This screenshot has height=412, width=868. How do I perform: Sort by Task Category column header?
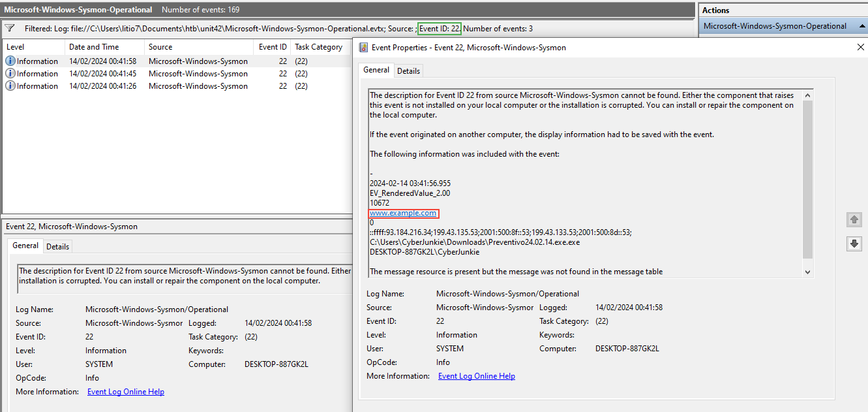tap(322, 47)
